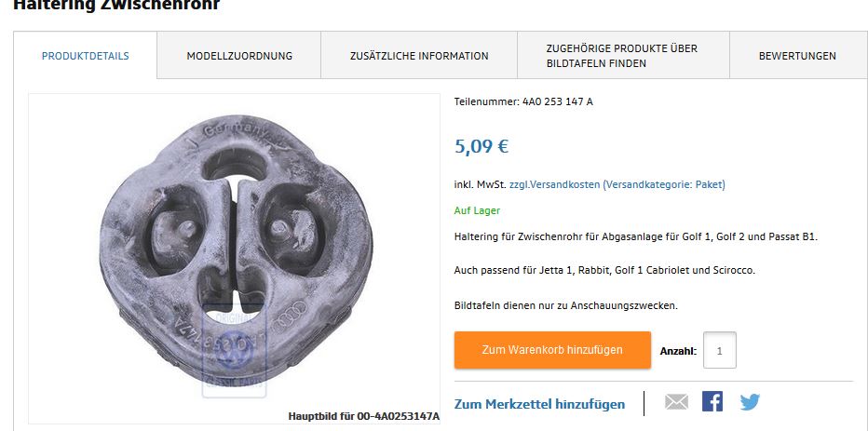This screenshot has height=431, width=868.
Task: Open the Produktdetails tab
Action: pyautogui.click(x=86, y=56)
